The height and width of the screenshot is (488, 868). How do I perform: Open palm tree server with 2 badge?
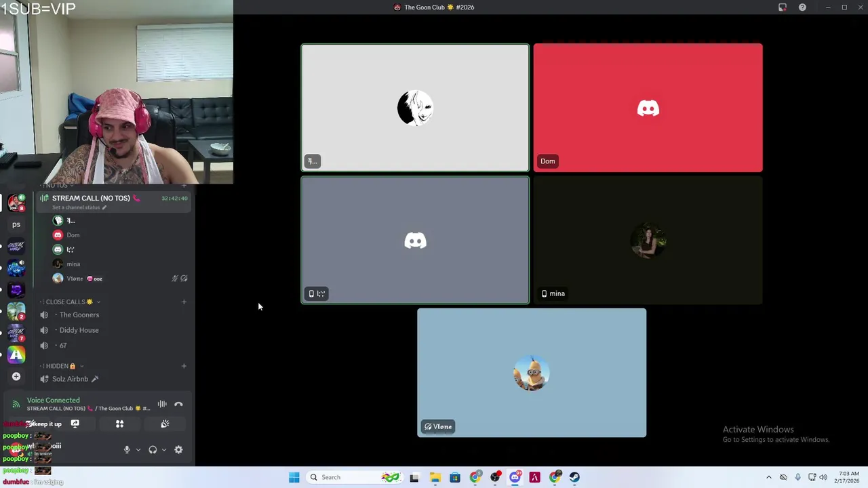click(x=16, y=312)
